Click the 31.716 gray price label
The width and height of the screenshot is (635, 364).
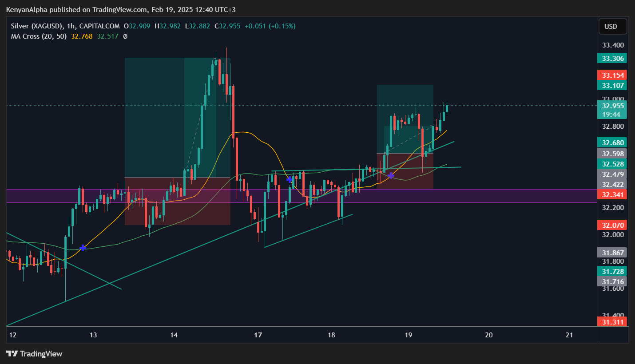(612, 281)
